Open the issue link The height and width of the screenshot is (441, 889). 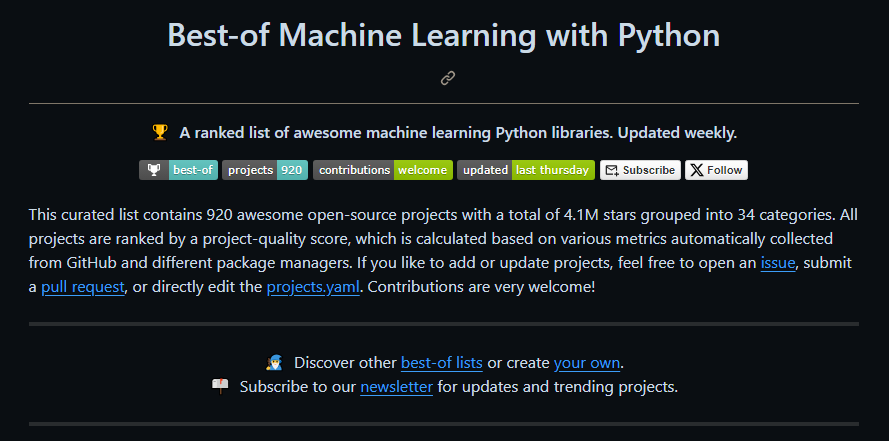(778, 263)
